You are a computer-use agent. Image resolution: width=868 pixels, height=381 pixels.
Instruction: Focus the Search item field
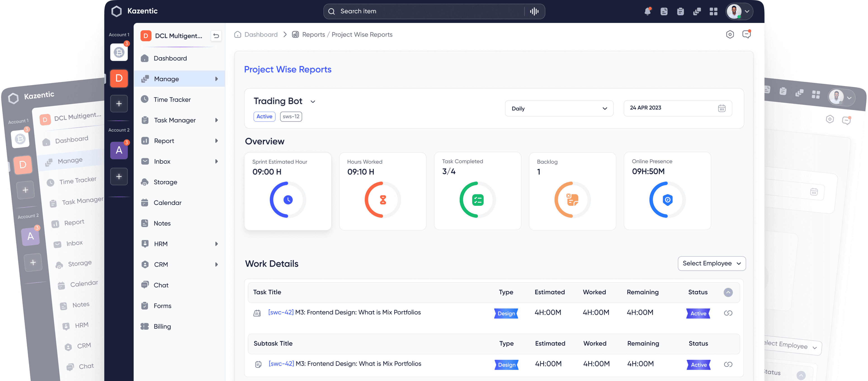coord(434,12)
